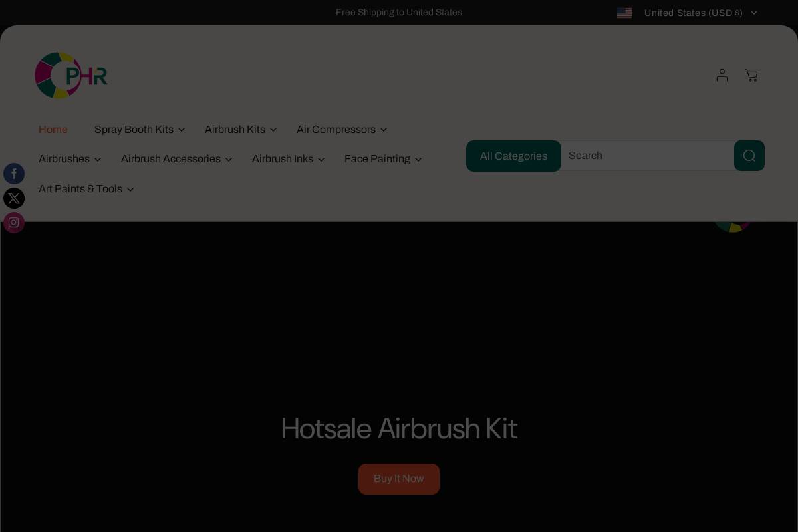Open the X (Twitter) social icon
This screenshot has height=532, width=798.
[14, 198]
